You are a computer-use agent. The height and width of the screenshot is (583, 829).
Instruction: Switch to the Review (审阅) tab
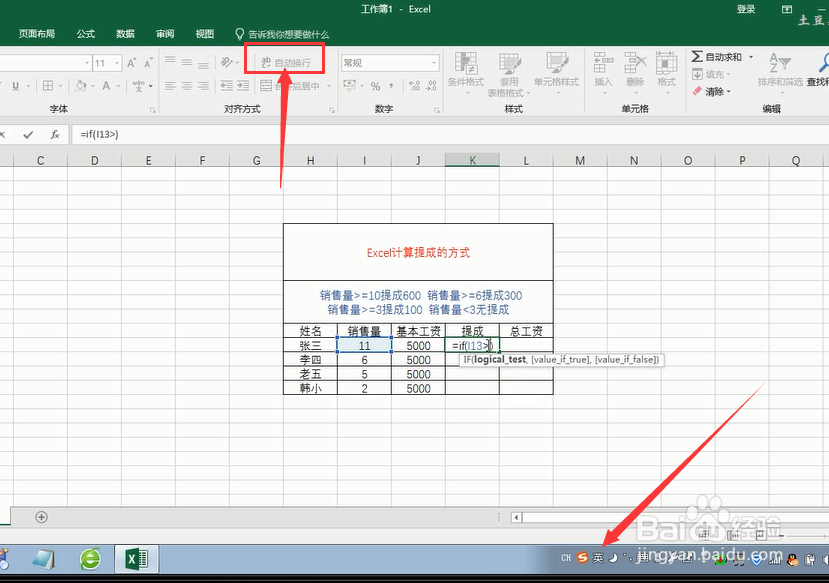click(165, 34)
